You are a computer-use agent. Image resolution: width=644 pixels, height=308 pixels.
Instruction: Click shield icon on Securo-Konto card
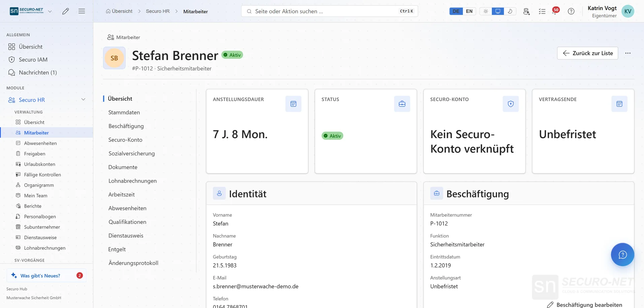click(x=511, y=104)
